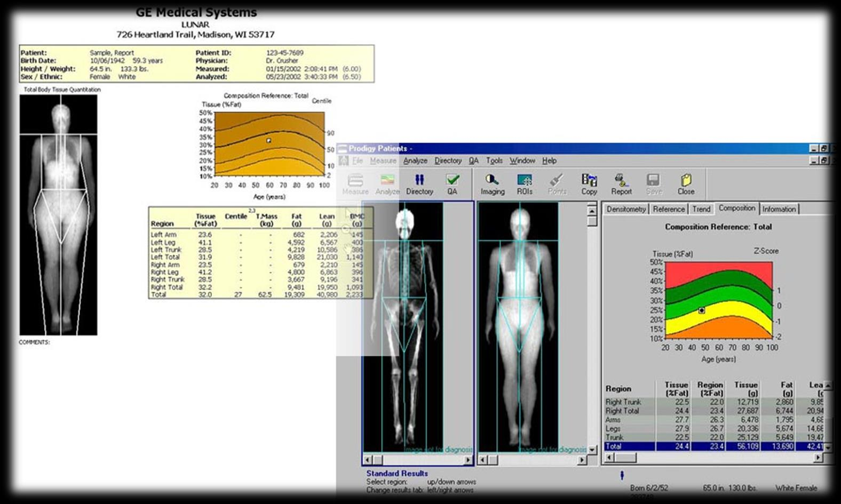Click the Region column header in Prodigy table
The image size is (841, 504).
(618, 389)
